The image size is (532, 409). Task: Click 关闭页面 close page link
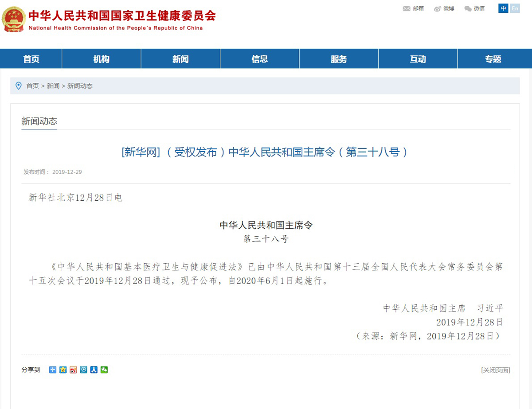[496, 370]
